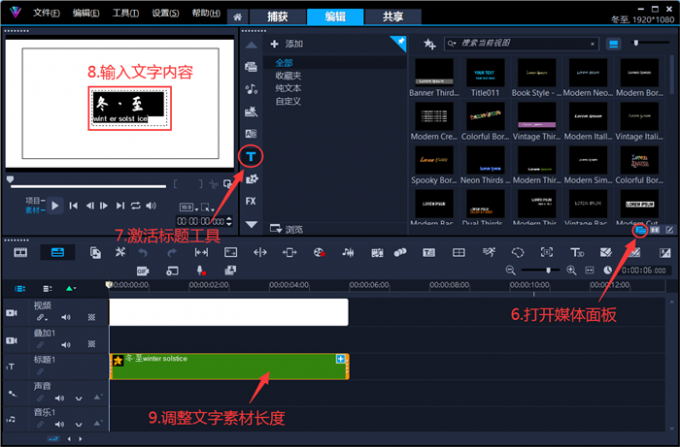Switch to the 捕获 Capture tab
Screen dimensions: 680x447
coord(278,17)
